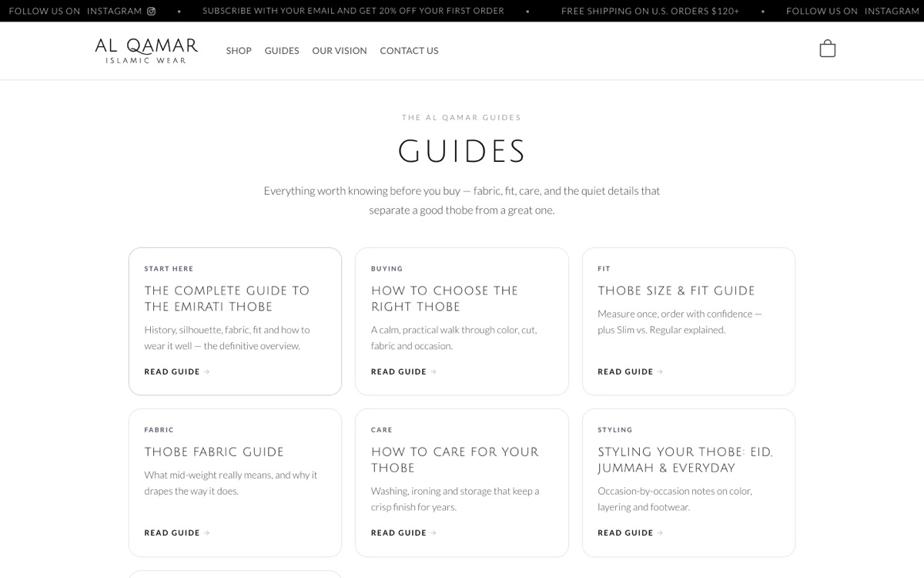Open 'How to Care for Your Thobe' title
Viewport: 924px width, 578px height.
pos(455,459)
